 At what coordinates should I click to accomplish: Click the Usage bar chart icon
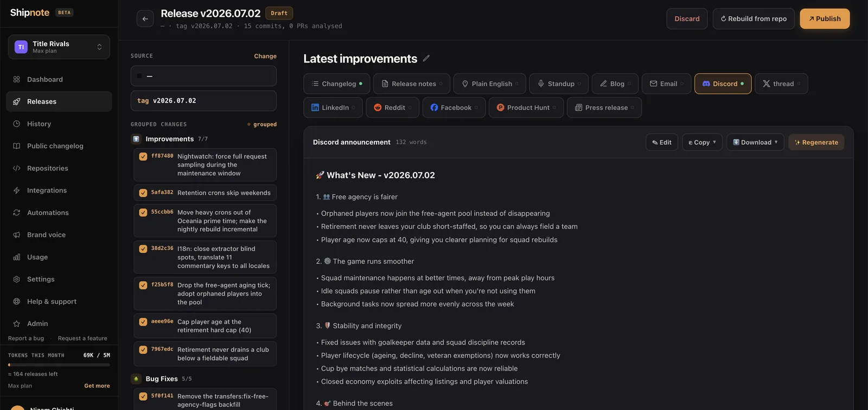(x=16, y=257)
